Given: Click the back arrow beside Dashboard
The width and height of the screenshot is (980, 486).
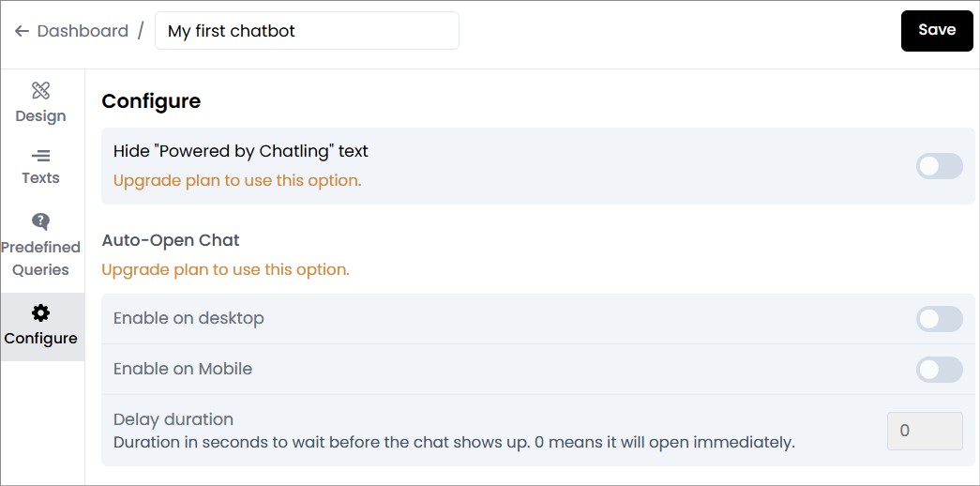Looking at the screenshot, I should [x=22, y=31].
